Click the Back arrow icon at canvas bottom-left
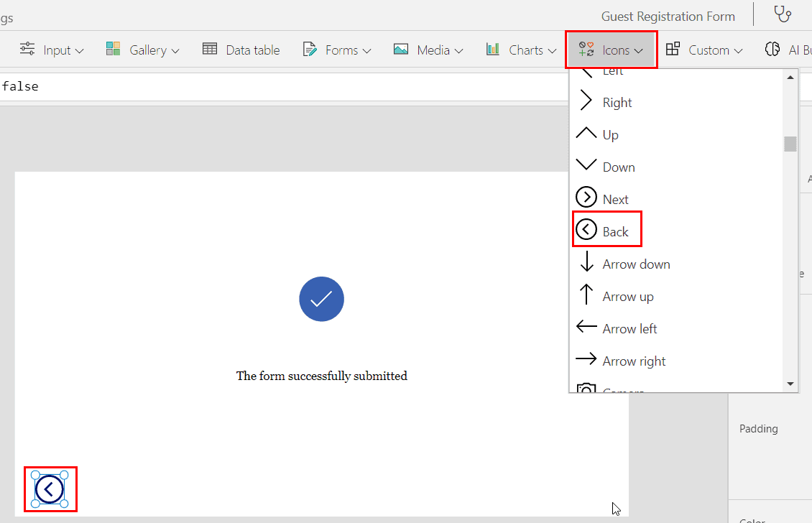 click(x=50, y=489)
